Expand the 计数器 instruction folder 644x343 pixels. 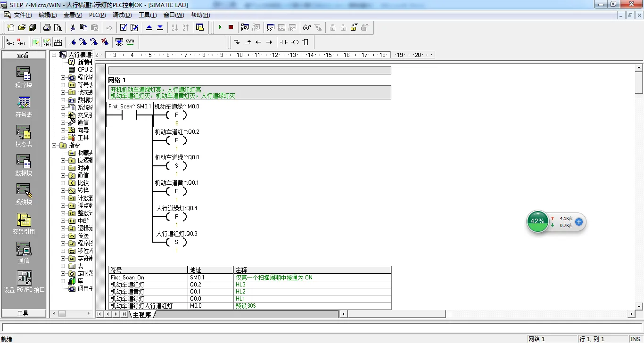(x=63, y=198)
